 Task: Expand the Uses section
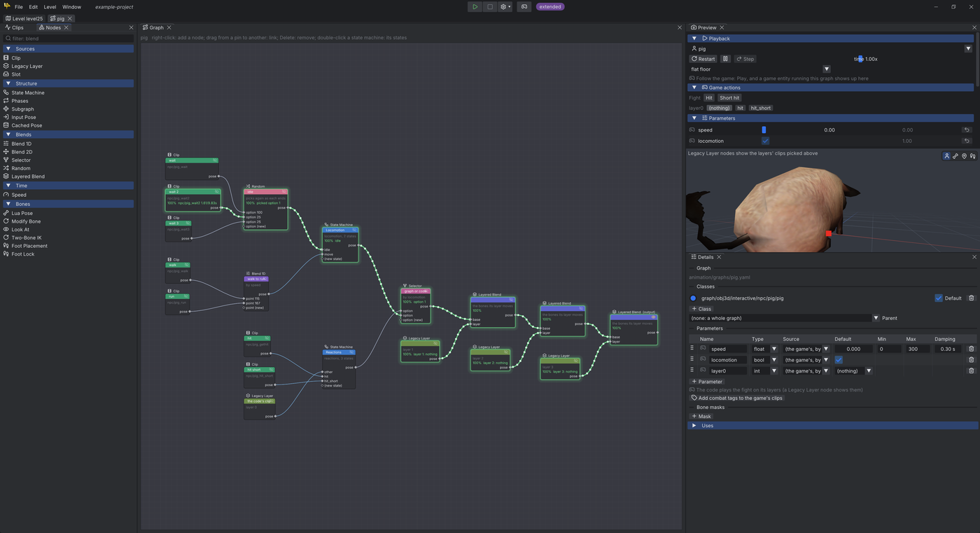tap(694, 426)
